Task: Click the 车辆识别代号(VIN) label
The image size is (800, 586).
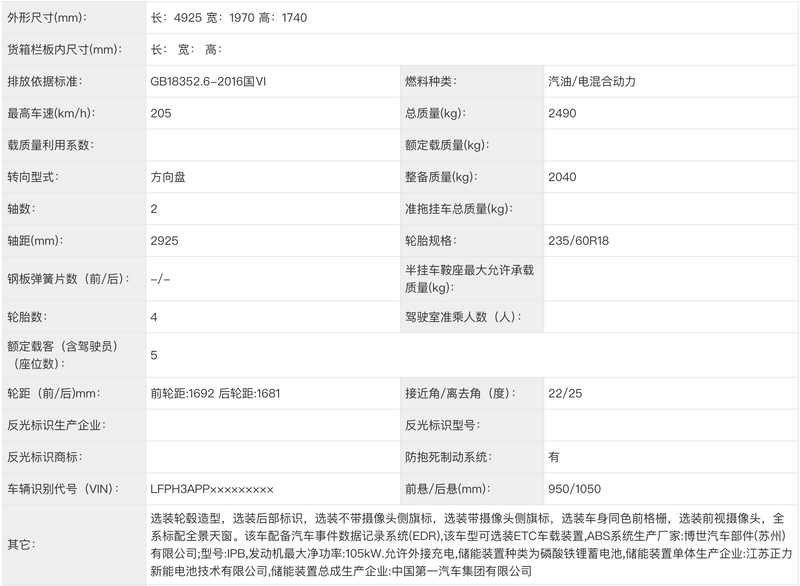Action: (63, 489)
